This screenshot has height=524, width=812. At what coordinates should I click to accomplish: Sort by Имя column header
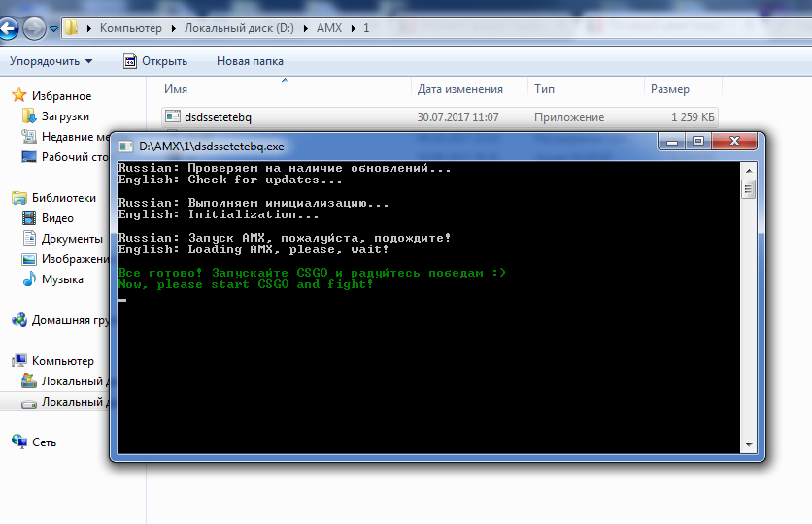(176, 89)
